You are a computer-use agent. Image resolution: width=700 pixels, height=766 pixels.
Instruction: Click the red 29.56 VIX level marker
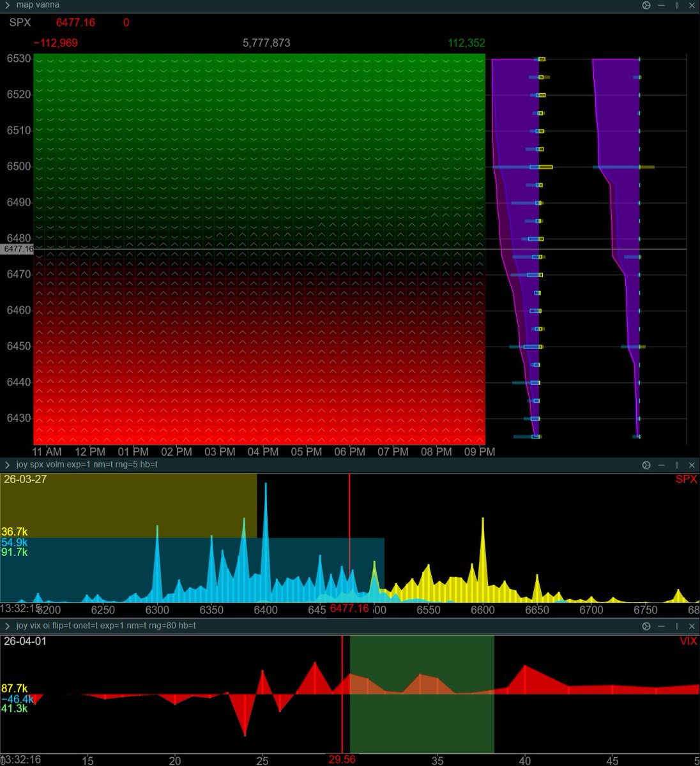(x=342, y=760)
